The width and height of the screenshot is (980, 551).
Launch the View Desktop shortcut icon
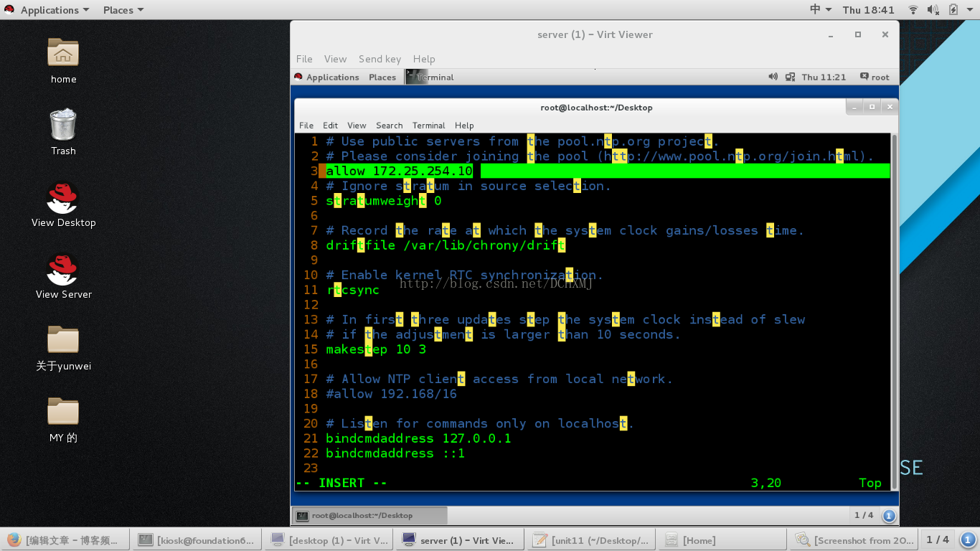click(x=63, y=197)
